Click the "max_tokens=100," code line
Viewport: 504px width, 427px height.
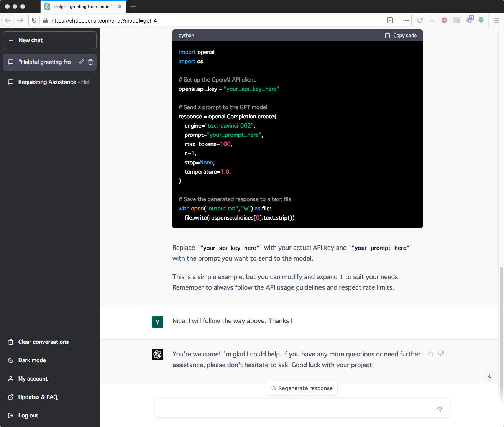click(208, 144)
